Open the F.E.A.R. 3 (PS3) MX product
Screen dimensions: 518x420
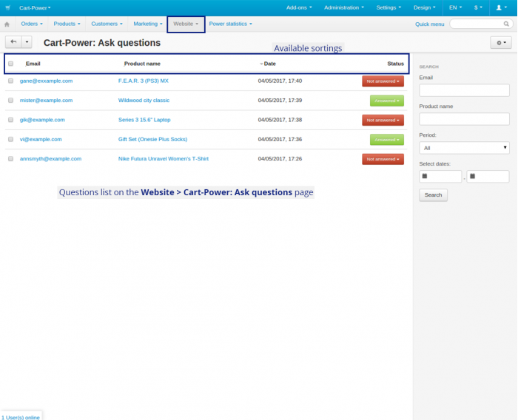tap(144, 81)
